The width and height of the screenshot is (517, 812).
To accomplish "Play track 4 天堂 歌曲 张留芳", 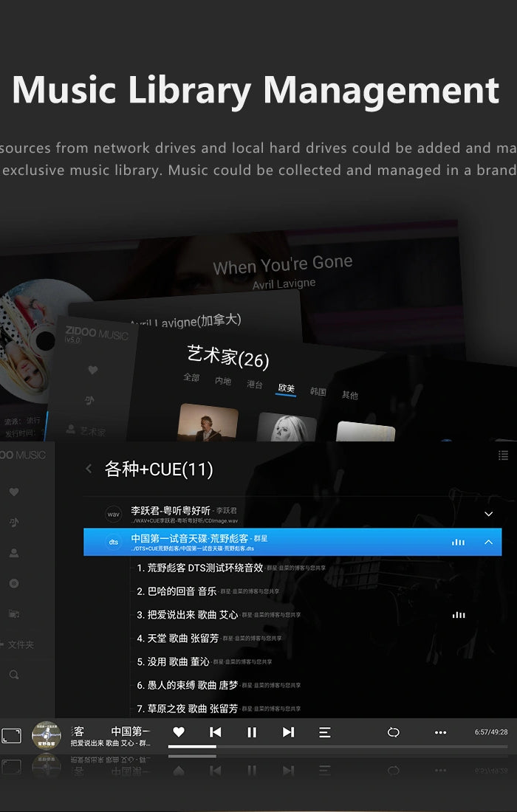I will [x=178, y=638].
